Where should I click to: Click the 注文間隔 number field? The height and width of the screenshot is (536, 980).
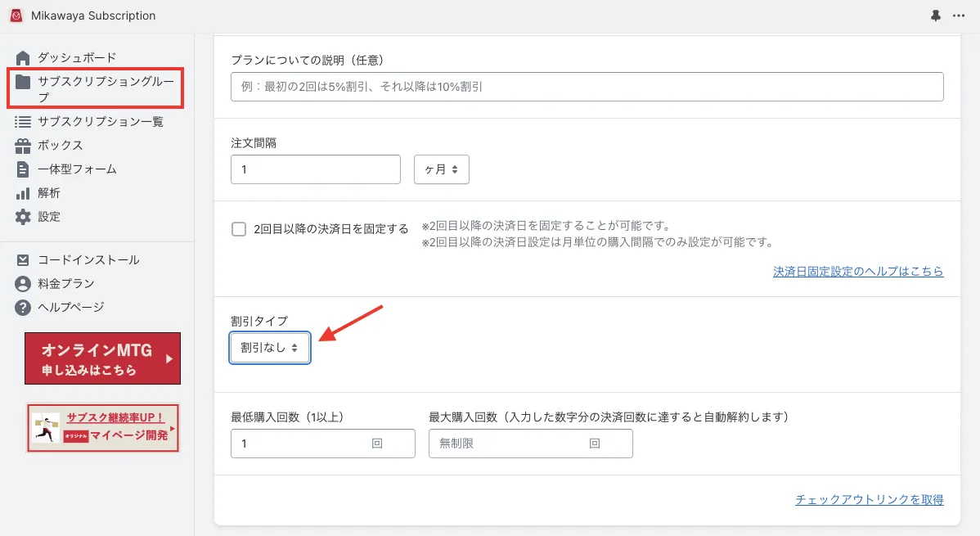316,169
